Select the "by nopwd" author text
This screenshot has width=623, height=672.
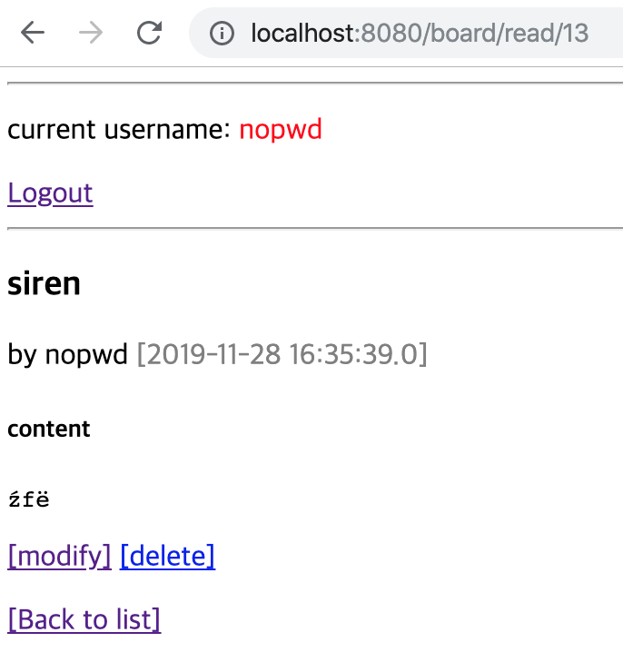pos(67,354)
